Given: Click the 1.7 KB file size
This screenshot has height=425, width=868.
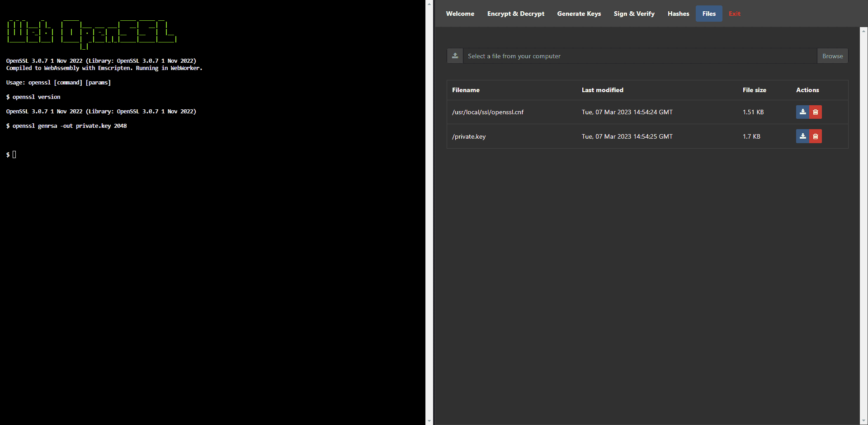Looking at the screenshot, I should [x=751, y=136].
